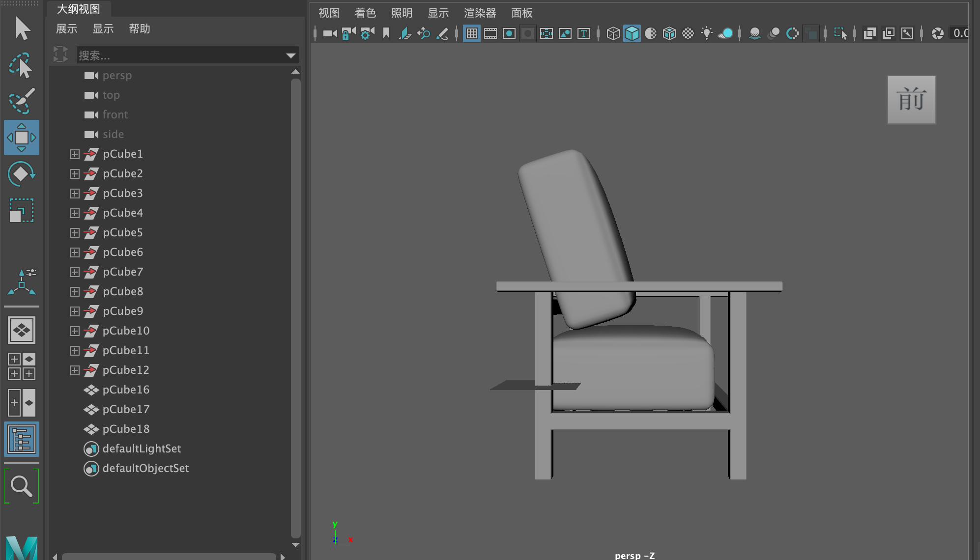The height and width of the screenshot is (560, 980).
Task: Toggle smooth shade all cube icon
Action: point(632,33)
